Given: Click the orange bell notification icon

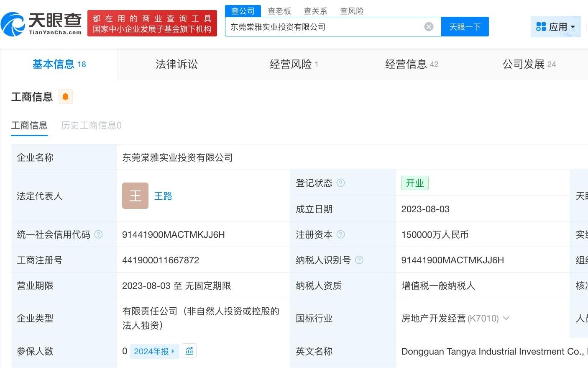Looking at the screenshot, I should (65, 96).
